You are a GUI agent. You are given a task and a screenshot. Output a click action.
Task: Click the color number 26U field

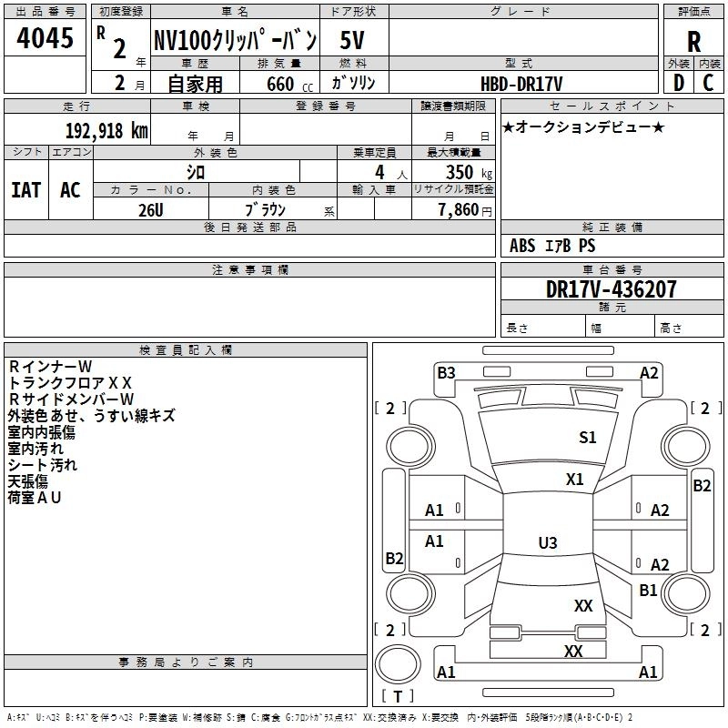point(151,208)
